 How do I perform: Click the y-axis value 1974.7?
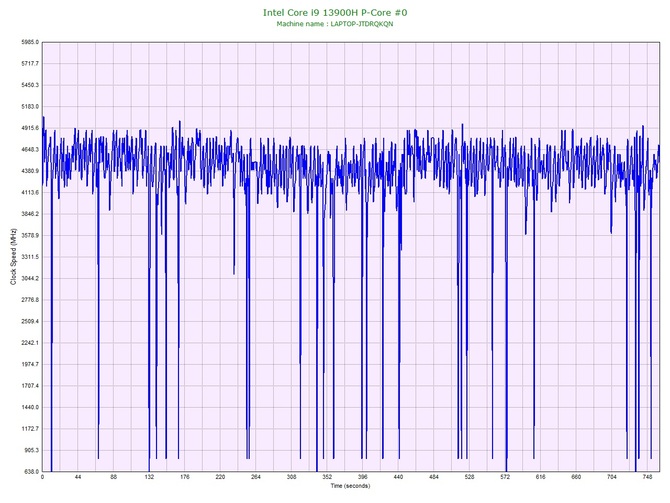pyautogui.click(x=30, y=365)
